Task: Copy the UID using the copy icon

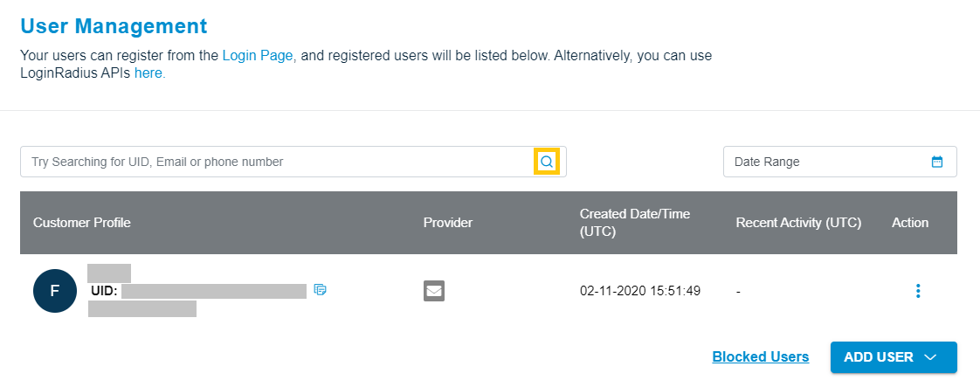Action: [x=320, y=289]
